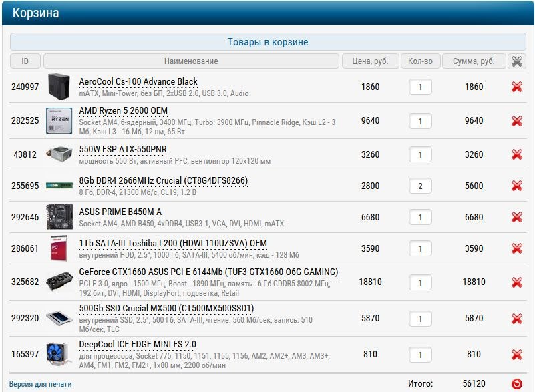Click the Товары в корзине section bar

pos(268,42)
